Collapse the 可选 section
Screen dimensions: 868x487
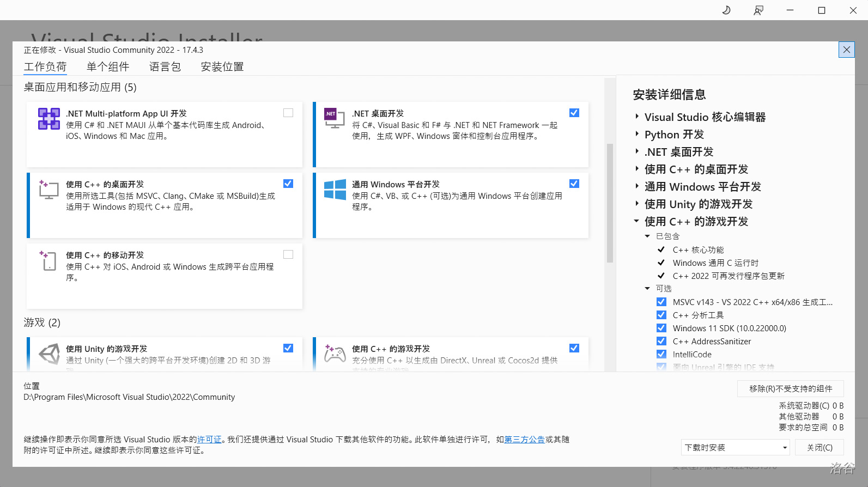[647, 288]
